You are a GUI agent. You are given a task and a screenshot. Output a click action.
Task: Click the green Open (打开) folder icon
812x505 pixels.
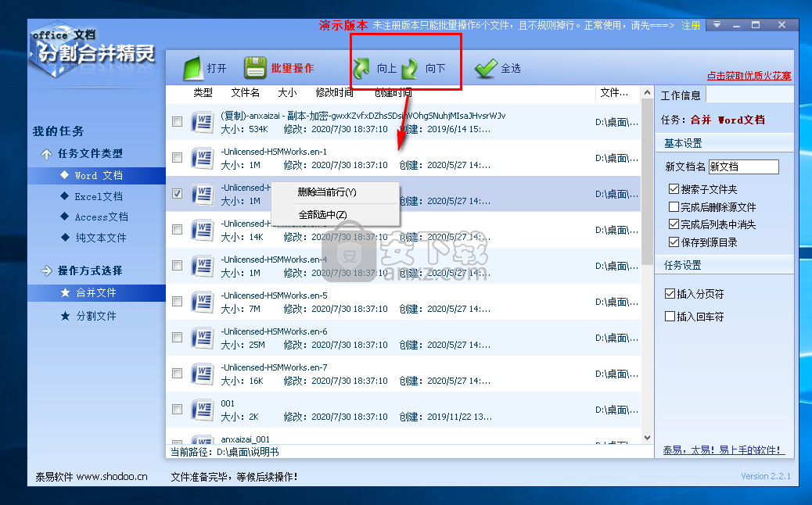coord(193,68)
